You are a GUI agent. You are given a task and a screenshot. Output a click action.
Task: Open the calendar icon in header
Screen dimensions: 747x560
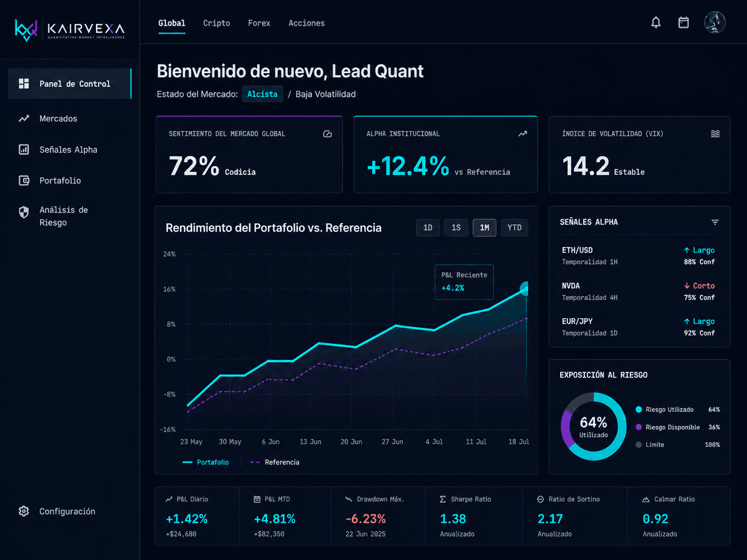684,23
